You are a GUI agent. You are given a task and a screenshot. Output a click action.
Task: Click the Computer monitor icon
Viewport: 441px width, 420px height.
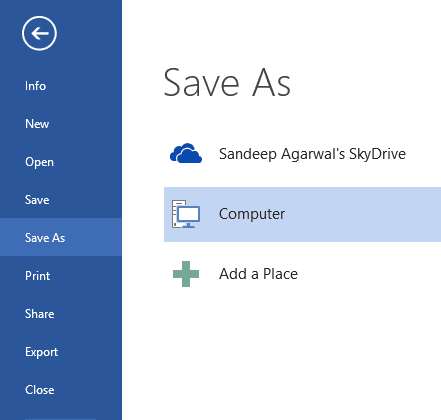click(186, 214)
